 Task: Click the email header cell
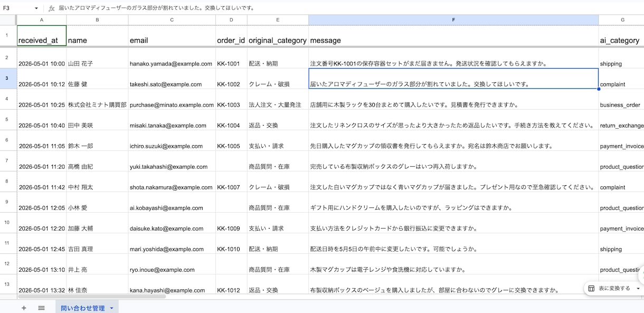[172, 36]
